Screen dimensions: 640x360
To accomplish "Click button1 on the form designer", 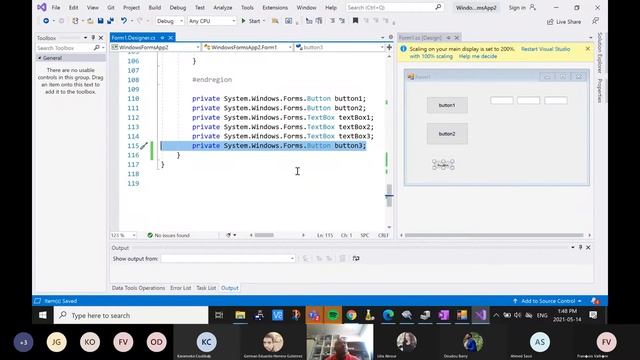I will coord(447,105).
